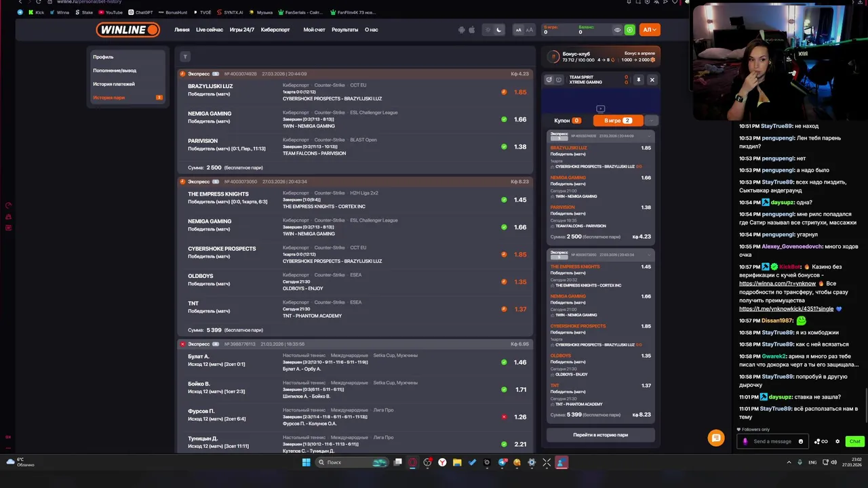Open Экспресс bet №4003073050 header
Viewport: 868px width, 488px height.
355,182
